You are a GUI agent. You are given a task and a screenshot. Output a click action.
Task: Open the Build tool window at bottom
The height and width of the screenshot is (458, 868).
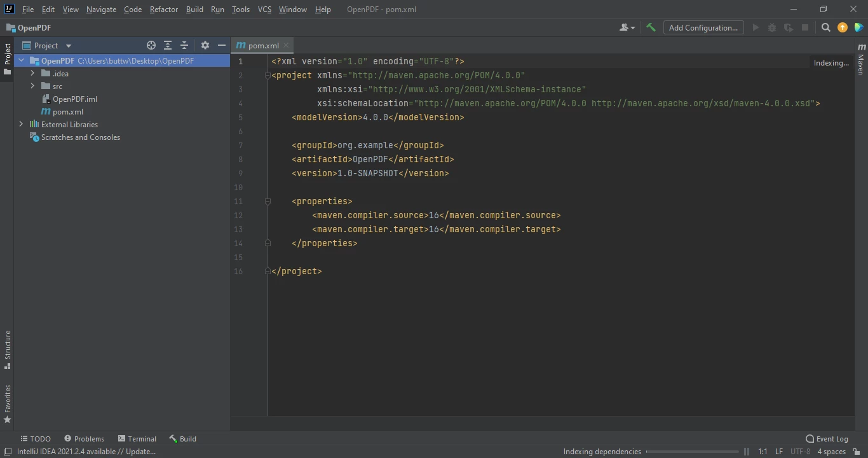(182, 439)
